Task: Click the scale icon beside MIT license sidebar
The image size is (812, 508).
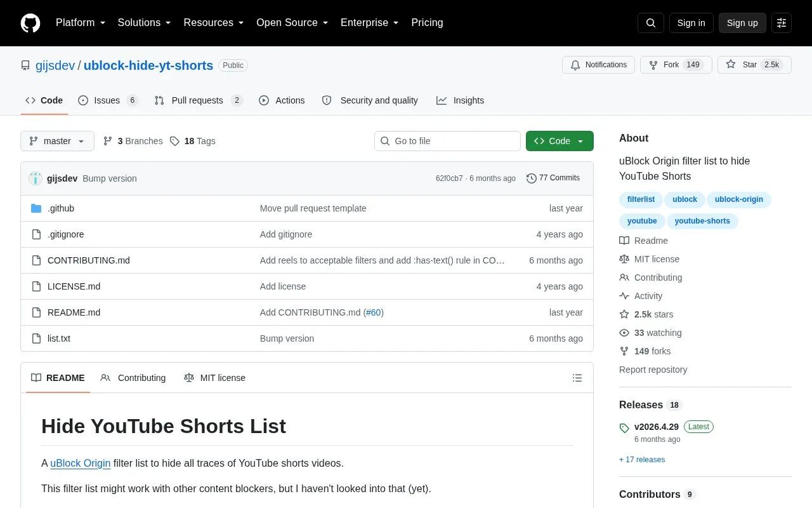Action: point(624,259)
